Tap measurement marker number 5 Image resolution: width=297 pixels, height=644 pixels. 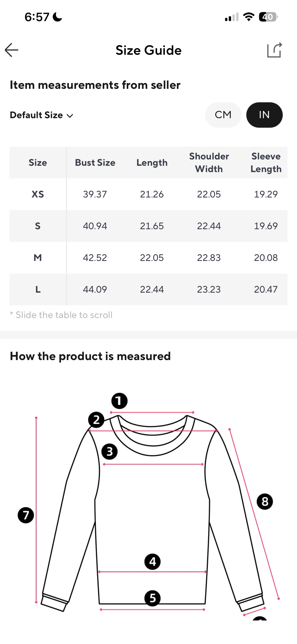pos(152,598)
